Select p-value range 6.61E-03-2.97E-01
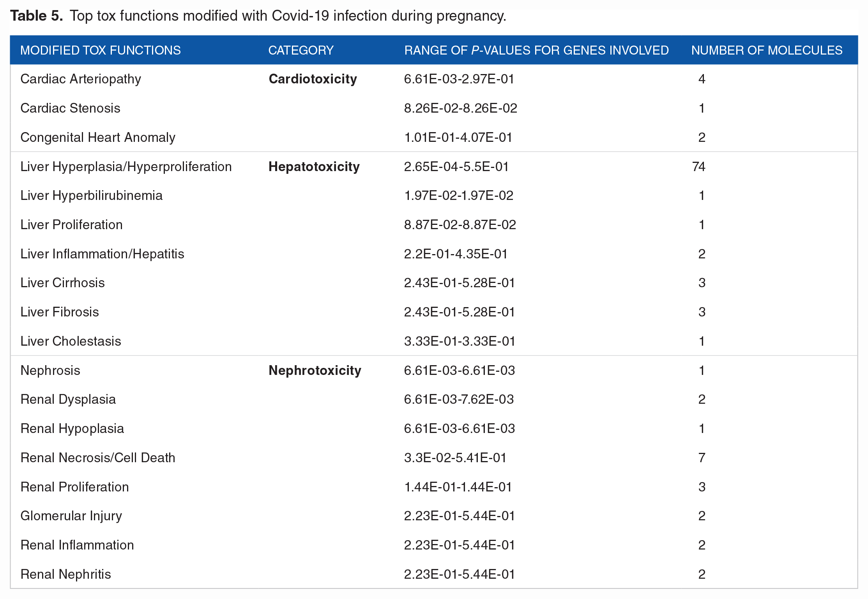868x599 pixels. [x=459, y=79]
